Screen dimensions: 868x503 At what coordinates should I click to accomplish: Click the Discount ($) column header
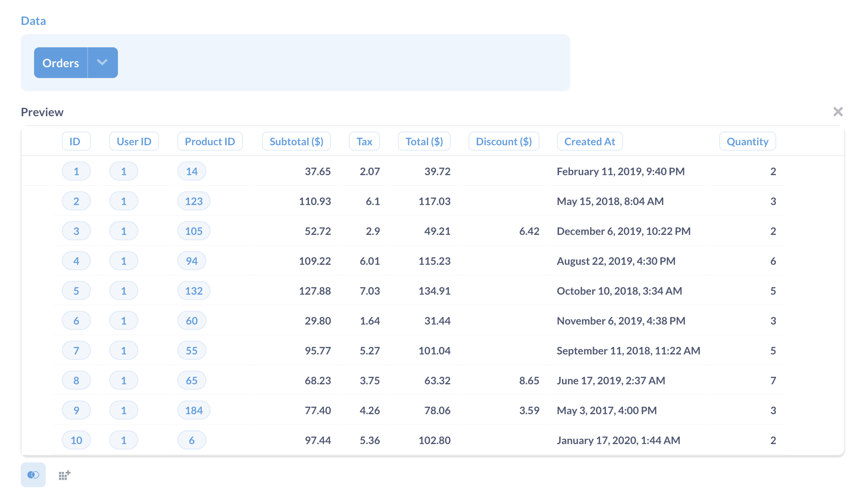503,142
